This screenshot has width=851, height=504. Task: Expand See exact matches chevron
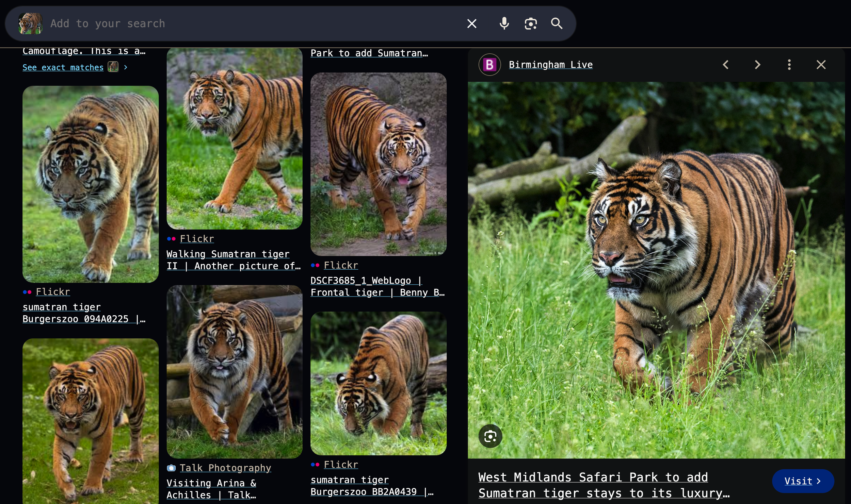point(126,67)
